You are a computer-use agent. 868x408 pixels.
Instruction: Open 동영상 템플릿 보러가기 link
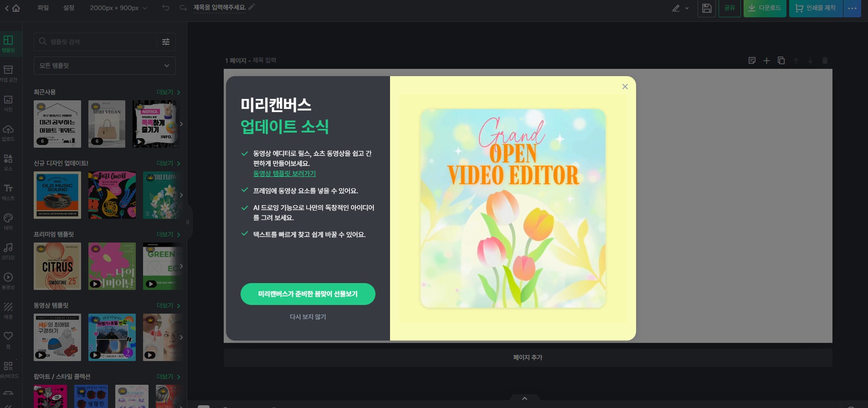[284, 173]
